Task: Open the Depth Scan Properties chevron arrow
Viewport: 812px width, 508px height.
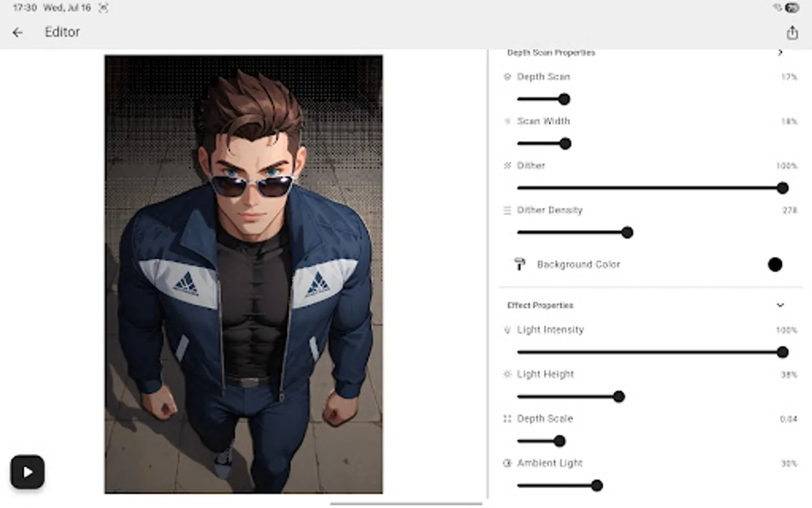Action: point(780,52)
